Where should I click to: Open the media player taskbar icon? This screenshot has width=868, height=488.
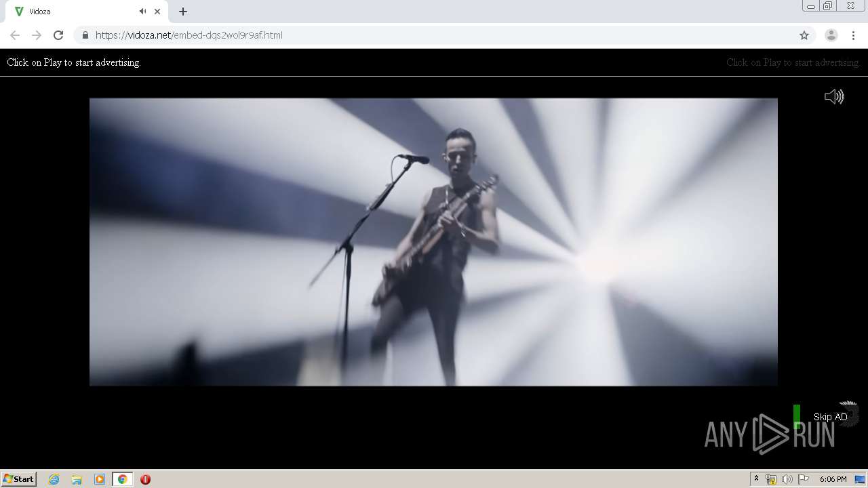[100, 479]
